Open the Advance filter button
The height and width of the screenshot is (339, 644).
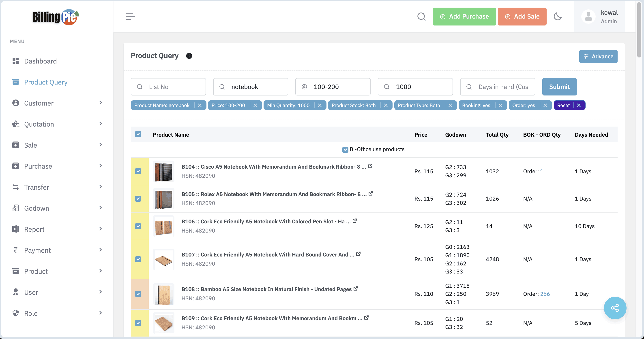pyautogui.click(x=598, y=56)
